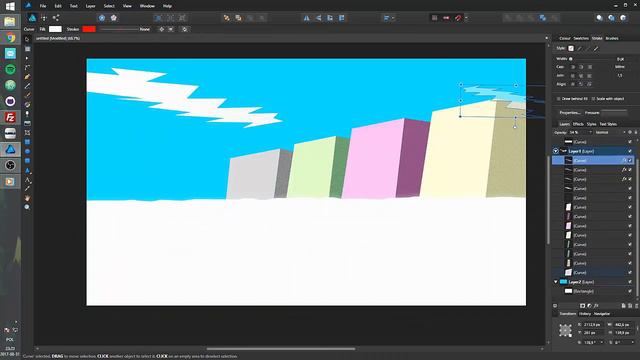Click the Mask Layer icon below layers list

(x=582, y=305)
